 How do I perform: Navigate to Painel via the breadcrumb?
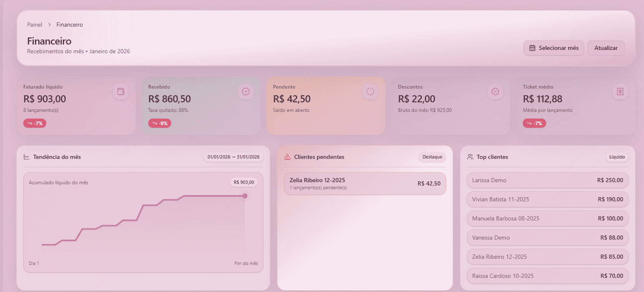tap(35, 25)
